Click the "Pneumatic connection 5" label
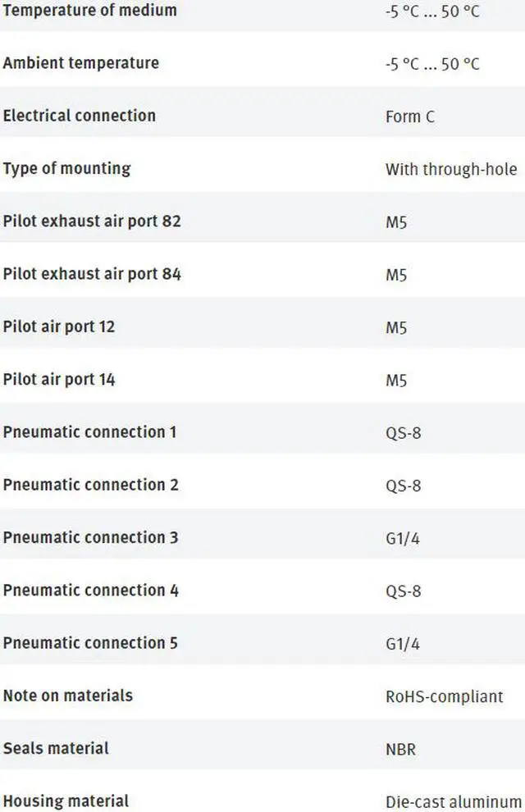 coord(90,642)
